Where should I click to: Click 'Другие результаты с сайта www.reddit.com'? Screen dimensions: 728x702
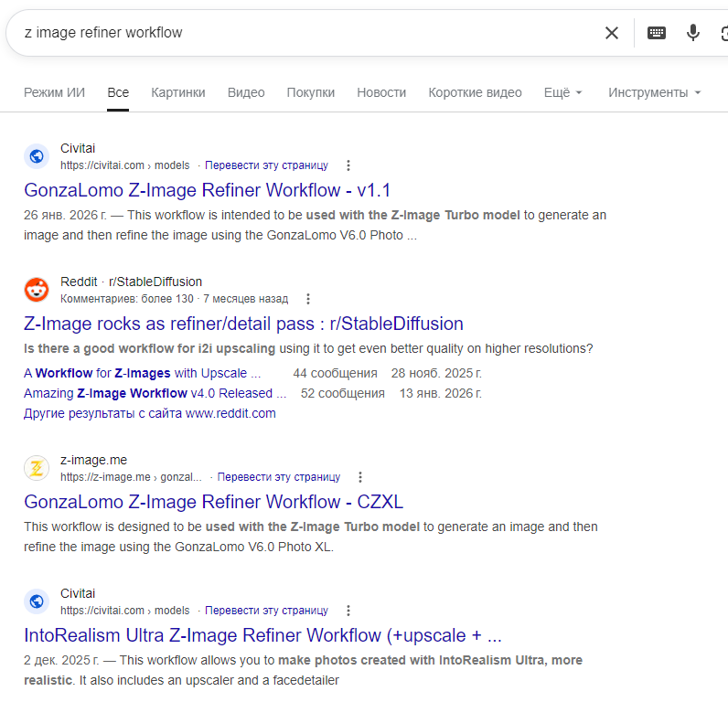(x=149, y=413)
